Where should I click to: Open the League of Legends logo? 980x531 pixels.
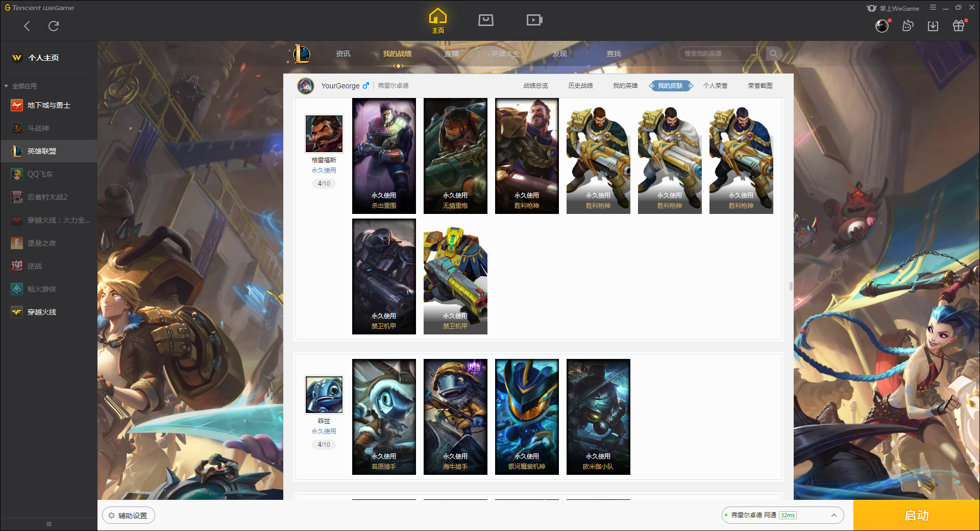[302, 54]
